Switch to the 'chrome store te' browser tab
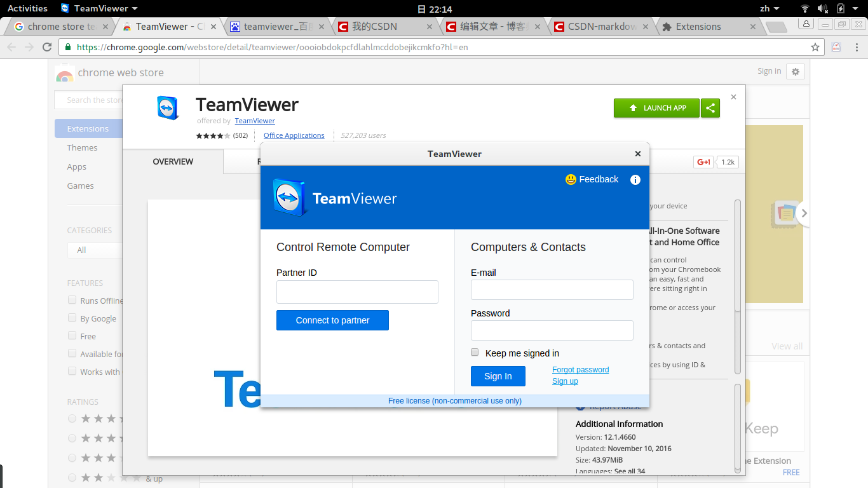This screenshot has height=488, width=868. [x=61, y=27]
